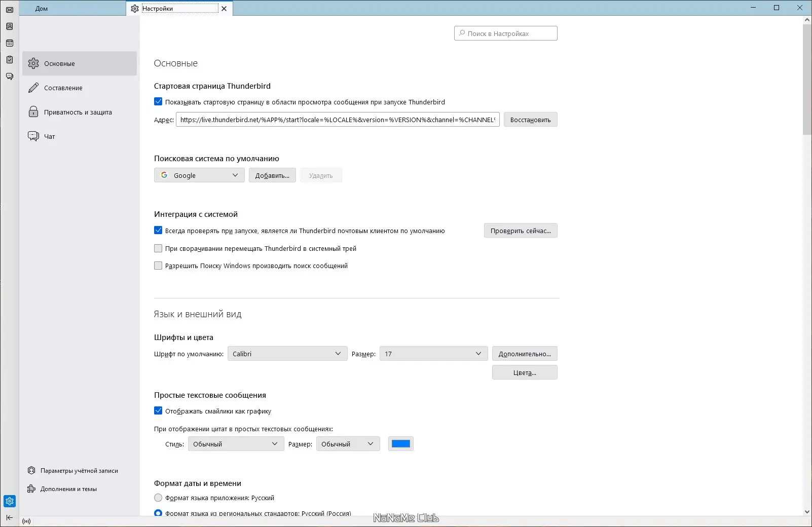Select the regional standards date format radio button

[x=158, y=513]
